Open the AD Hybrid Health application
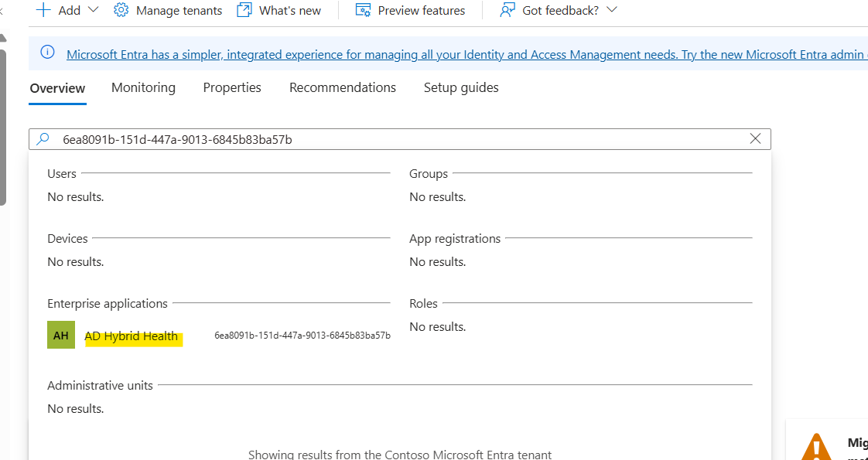This screenshot has height=460, width=868. click(132, 336)
